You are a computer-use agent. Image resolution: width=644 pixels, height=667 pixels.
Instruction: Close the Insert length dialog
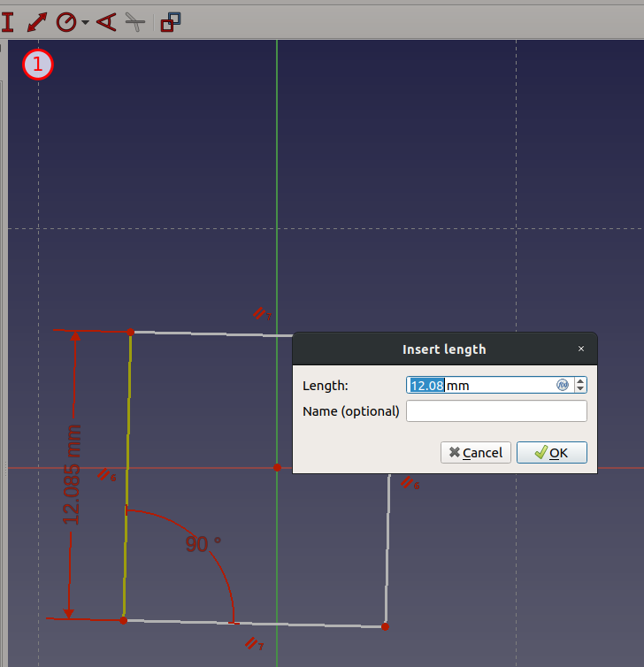tap(581, 349)
